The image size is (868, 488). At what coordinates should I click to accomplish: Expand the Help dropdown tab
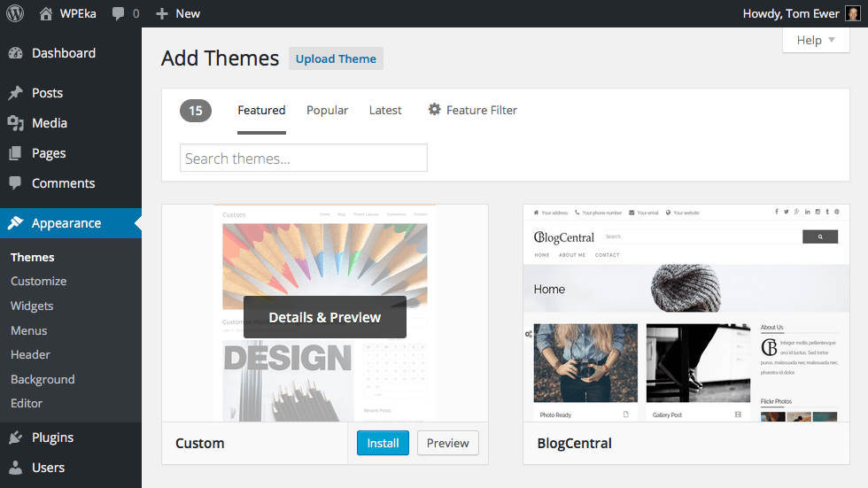[x=816, y=40]
